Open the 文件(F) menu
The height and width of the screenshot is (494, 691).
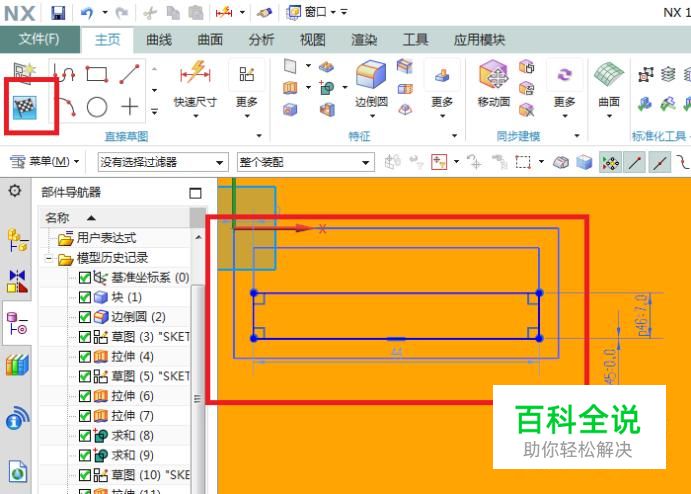[40, 39]
